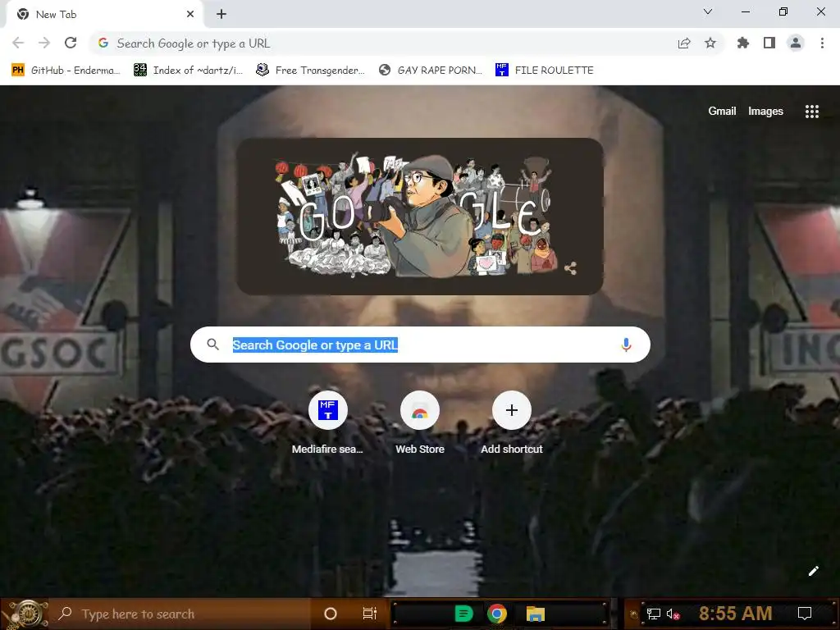Screen dimensions: 840x630
Task: Reload the current page
Action: (71, 43)
